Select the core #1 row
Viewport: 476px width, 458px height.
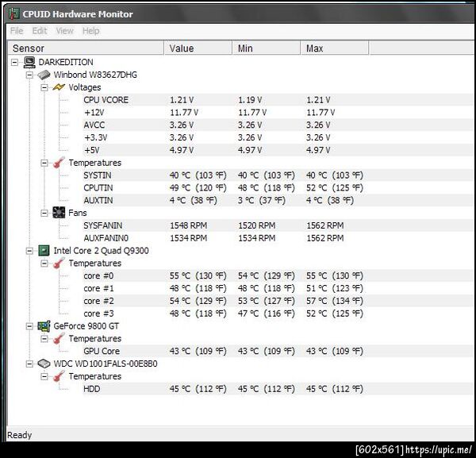(x=278, y=288)
